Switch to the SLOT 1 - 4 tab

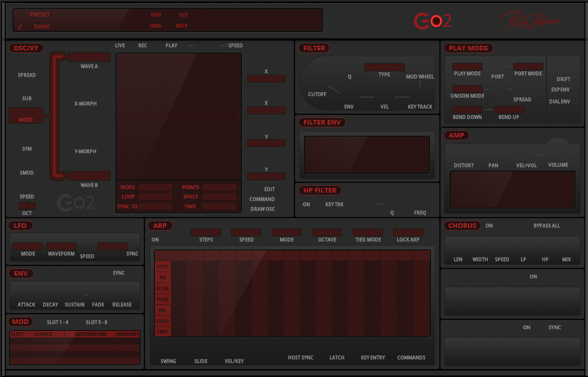pyautogui.click(x=57, y=322)
